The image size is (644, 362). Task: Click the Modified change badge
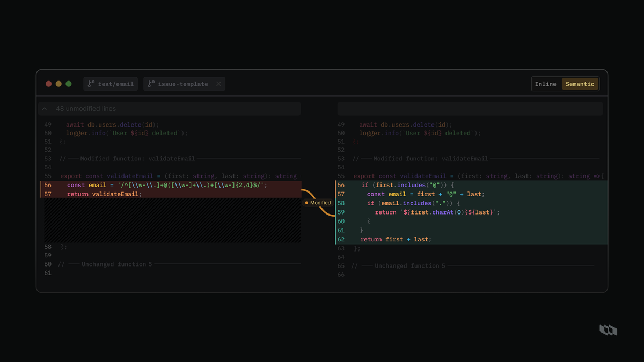coord(318,203)
